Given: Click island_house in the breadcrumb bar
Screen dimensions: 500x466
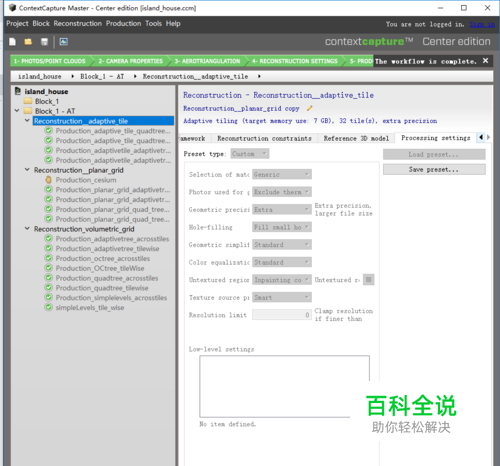Looking at the screenshot, I should point(40,76).
